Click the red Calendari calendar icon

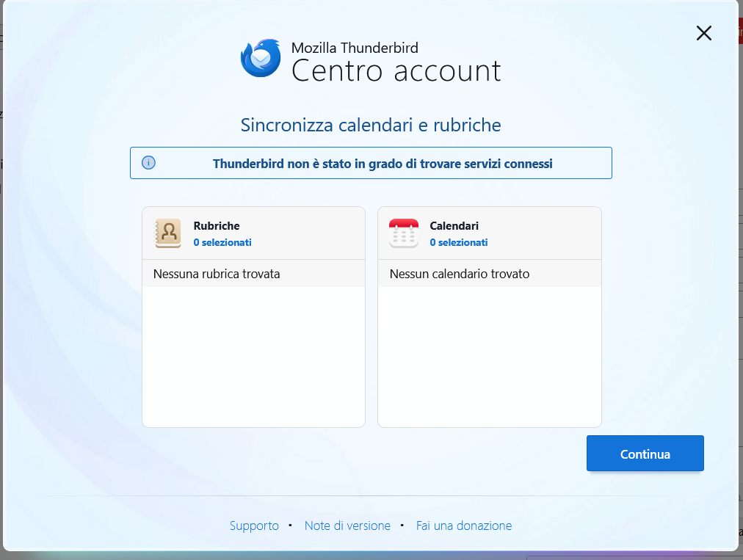pyautogui.click(x=404, y=233)
